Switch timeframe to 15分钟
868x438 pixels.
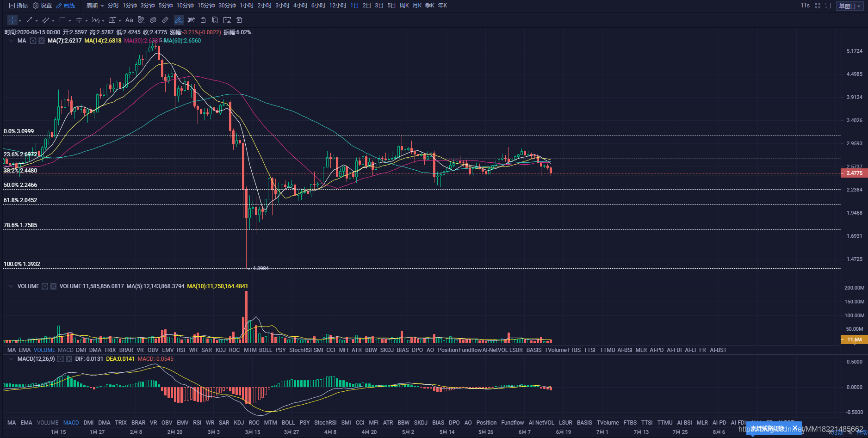click(x=206, y=6)
